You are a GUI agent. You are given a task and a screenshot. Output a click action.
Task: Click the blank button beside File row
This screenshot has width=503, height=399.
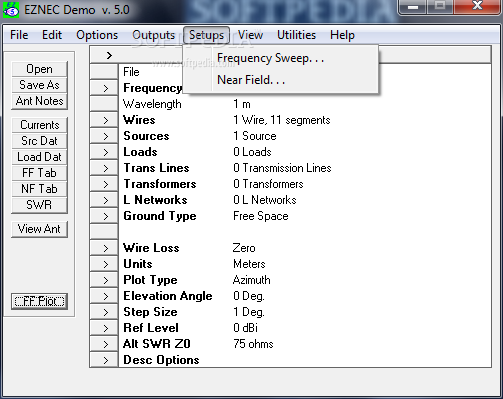click(104, 72)
